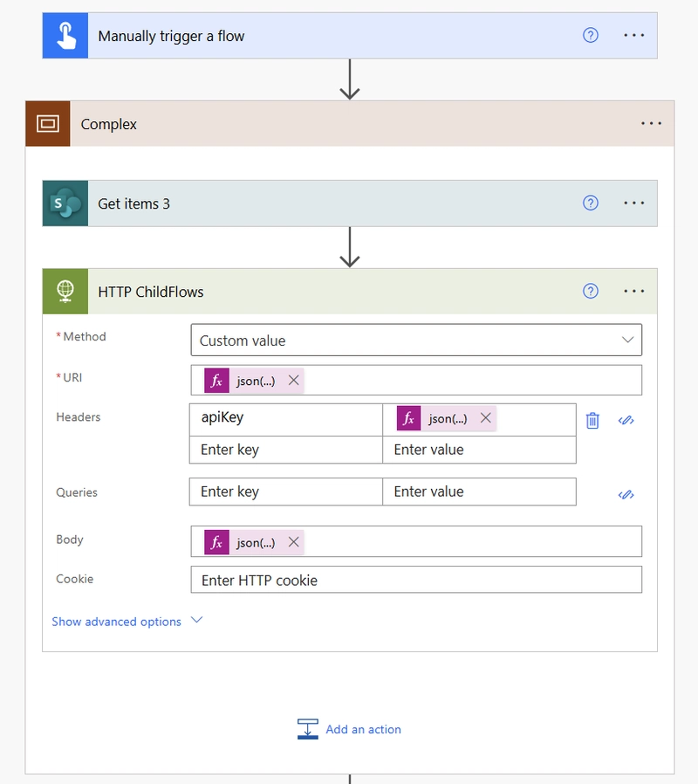The width and height of the screenshot is (698, 784).
Task: Switch Headers to text mode
Action: click(x=626, y=420)
